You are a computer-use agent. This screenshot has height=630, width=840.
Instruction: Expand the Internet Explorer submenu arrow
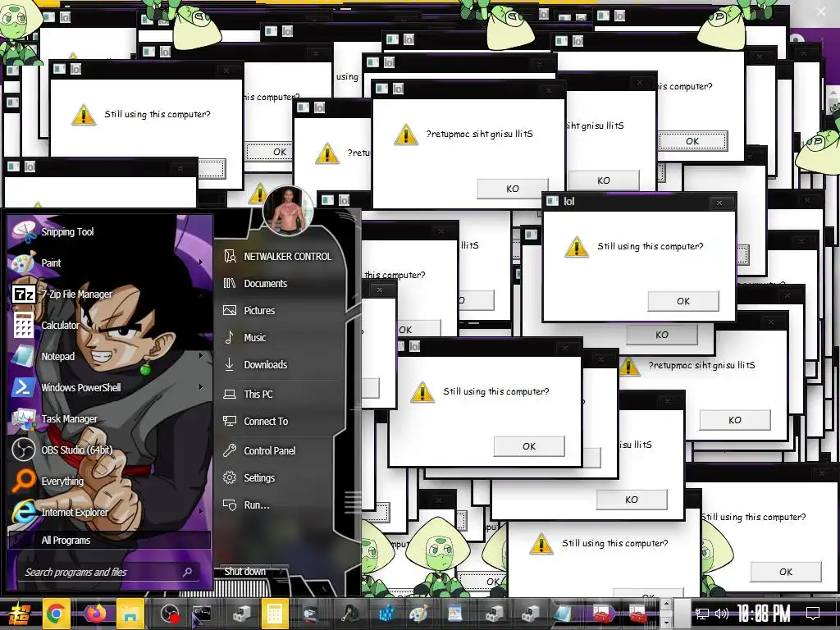click(201, 512)
